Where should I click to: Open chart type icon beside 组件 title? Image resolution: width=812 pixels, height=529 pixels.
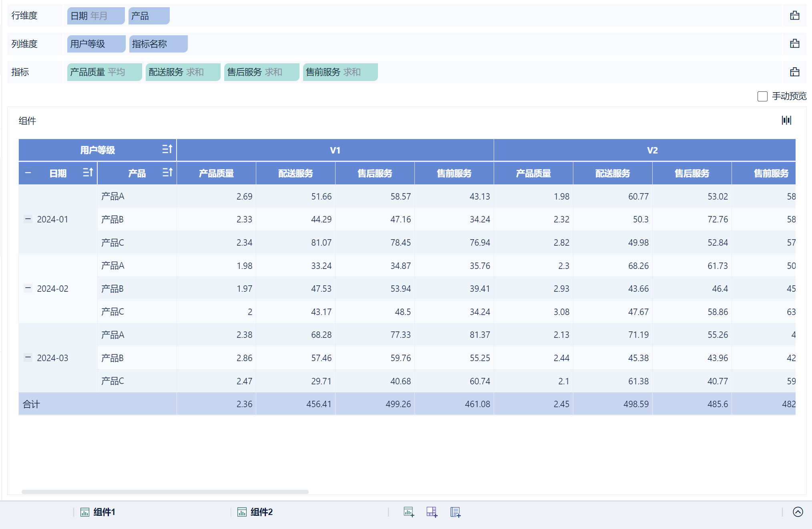pyautogui.click(x=786, y=120)
